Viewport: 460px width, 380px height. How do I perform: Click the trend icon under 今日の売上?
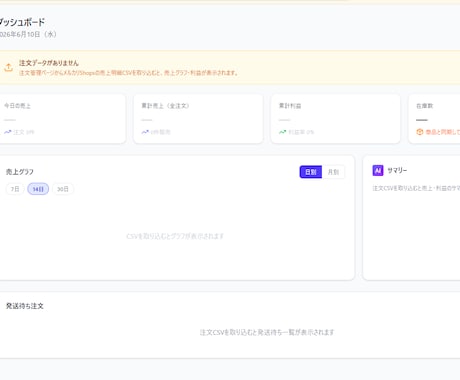[8, 132]
